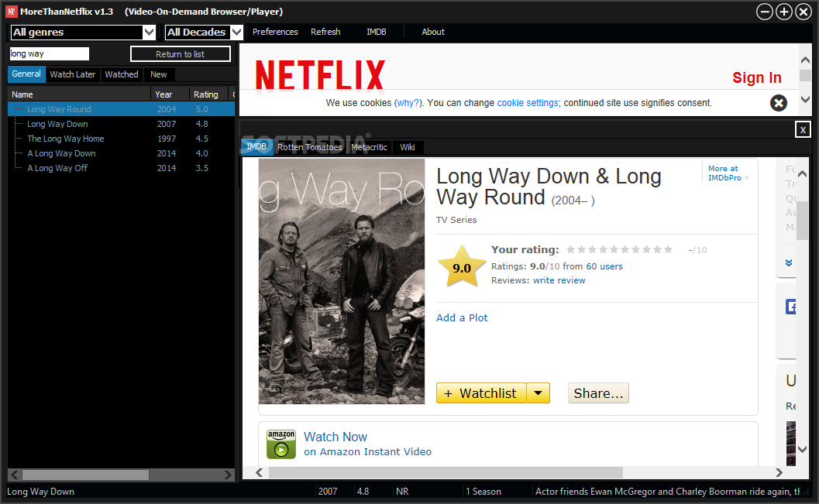
Task: Click the down arrow of the Netflix pane scrollbar
Action: tap(805, 99)
